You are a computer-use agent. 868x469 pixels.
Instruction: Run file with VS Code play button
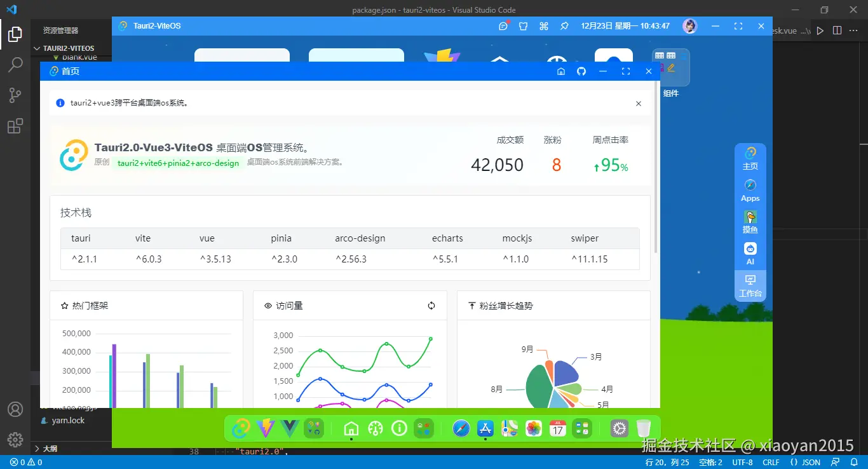pos(820,30)
